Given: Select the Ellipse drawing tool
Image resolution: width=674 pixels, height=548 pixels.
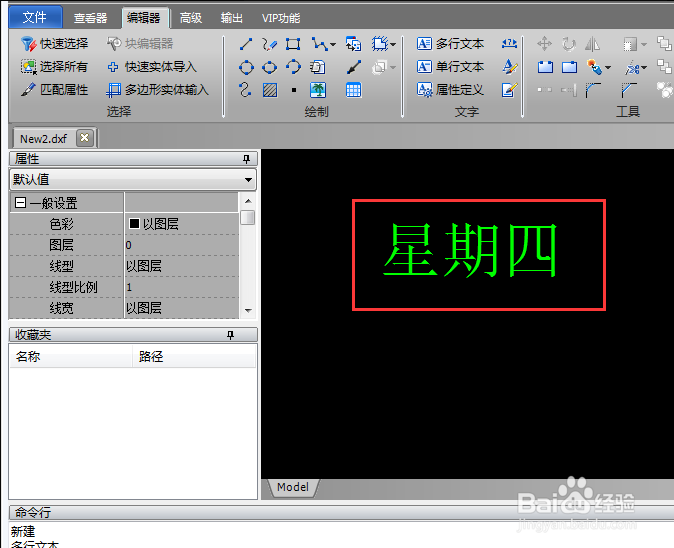Looking at the screenshot, I should pyautogui.click(x=270, y=67).
